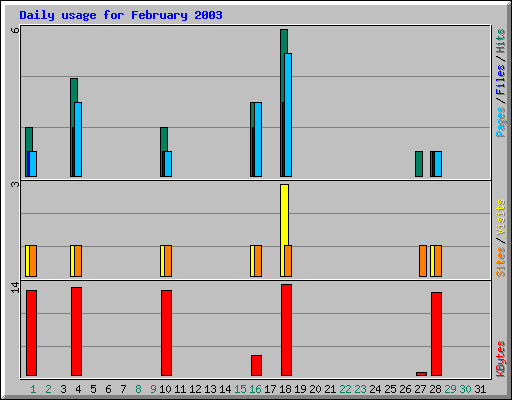The width and height of the screenshot is (512, 400).
Task: Click the x-axis day number 17
Action: click(x=270, y=389)
